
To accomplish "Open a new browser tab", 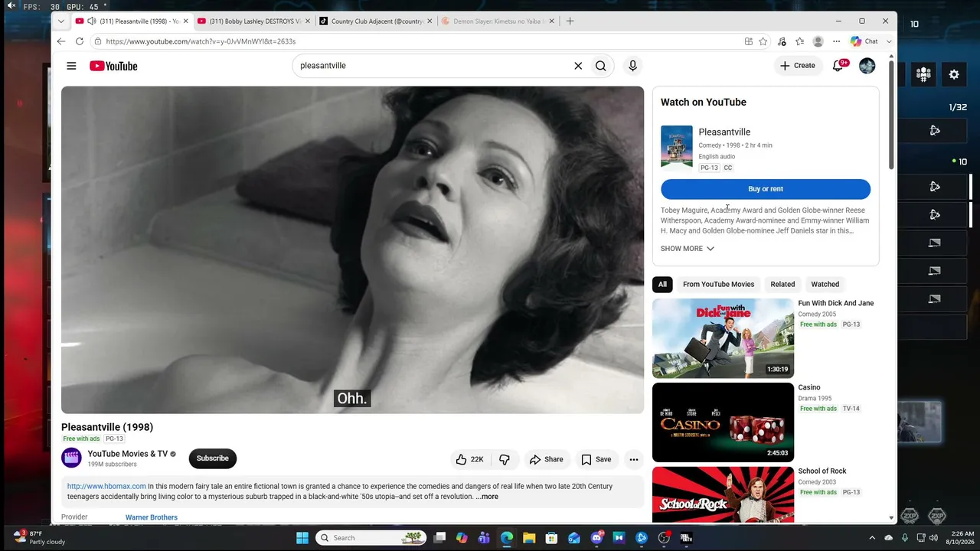I will [x=570, y=21].
